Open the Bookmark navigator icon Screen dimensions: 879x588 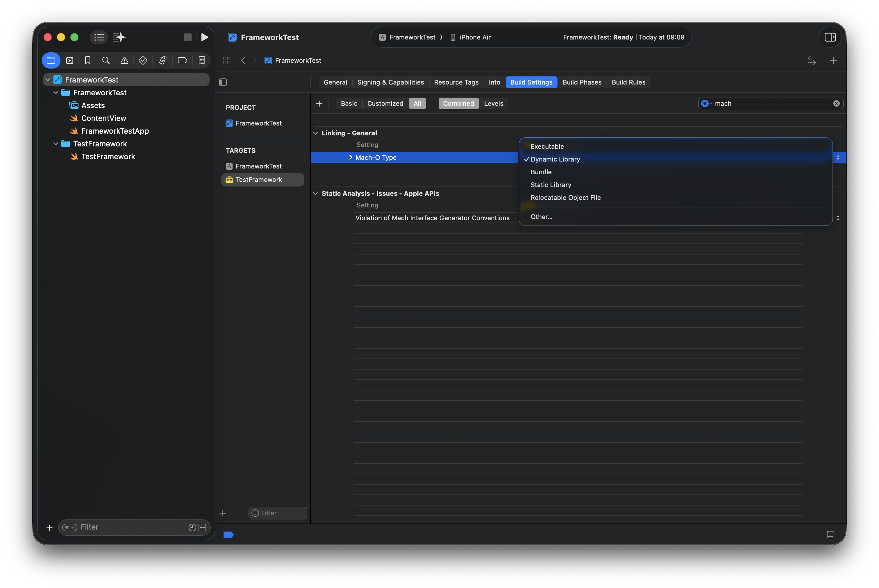pos(87,60)
